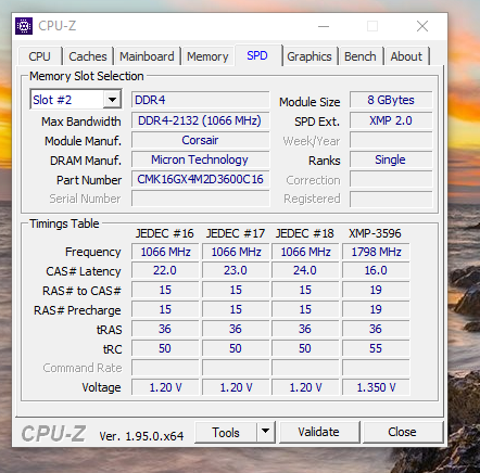Click the Close button at bottom
The width and height of the screenshot is (480, 473).
pyautogui.click(x=402, y=432)
